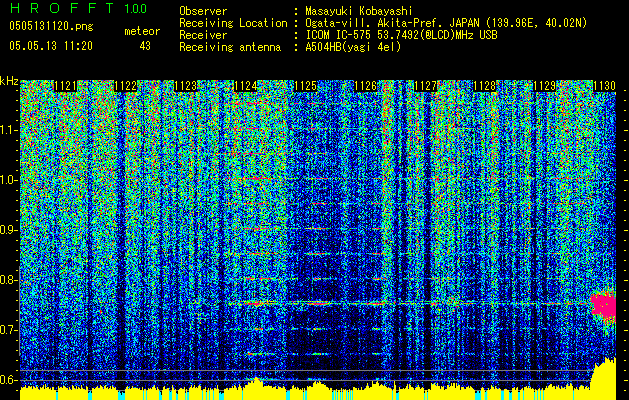Click the 0.7 kHz axis label
This screenshot has width=629, height=400.
(x=9, y=330)
